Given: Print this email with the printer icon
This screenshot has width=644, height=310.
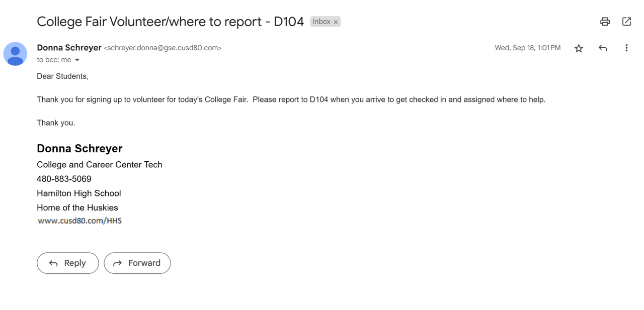Looking at the screenshot, I should [605, 22].
